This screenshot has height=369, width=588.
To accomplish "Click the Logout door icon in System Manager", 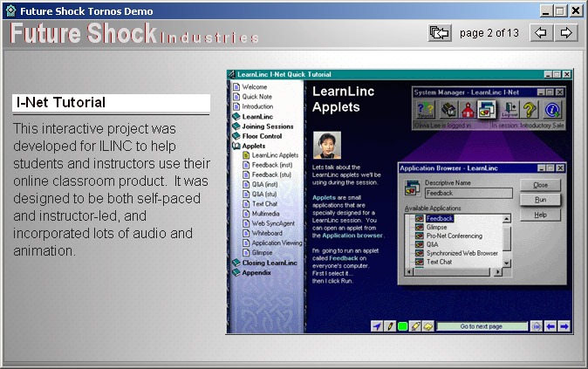I will pyautogui.click(x=510, y=110).
